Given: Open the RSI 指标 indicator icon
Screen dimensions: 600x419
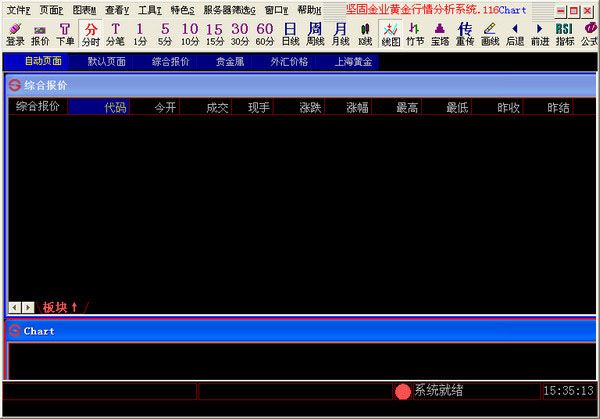Looking at the screenshot, I should tap(565, 34).
